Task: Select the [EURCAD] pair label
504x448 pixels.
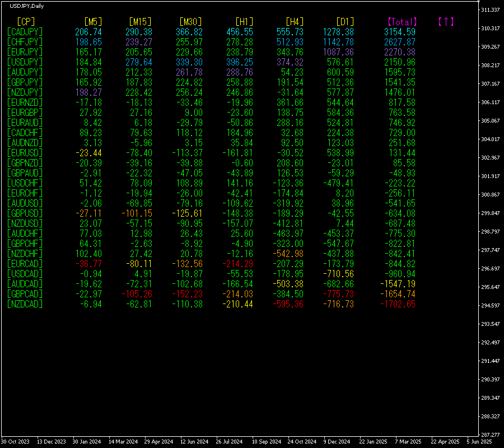Action: click(25, 264)
